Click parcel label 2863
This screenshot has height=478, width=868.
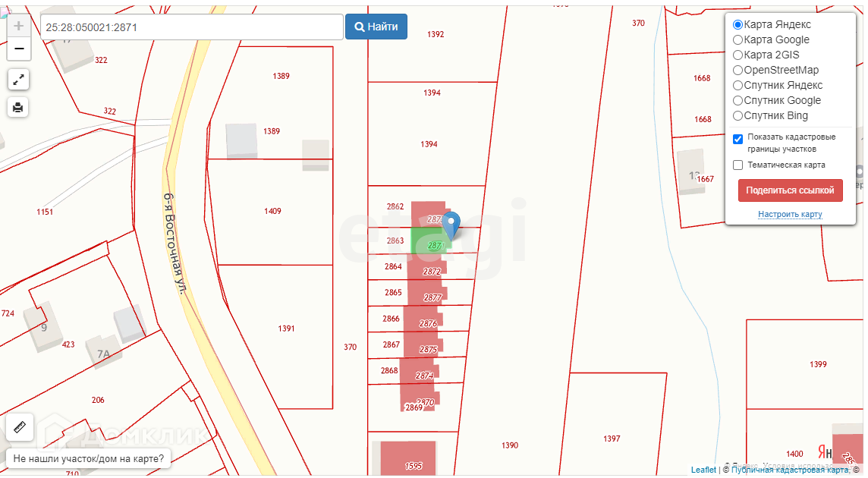[x=395, y=241]
